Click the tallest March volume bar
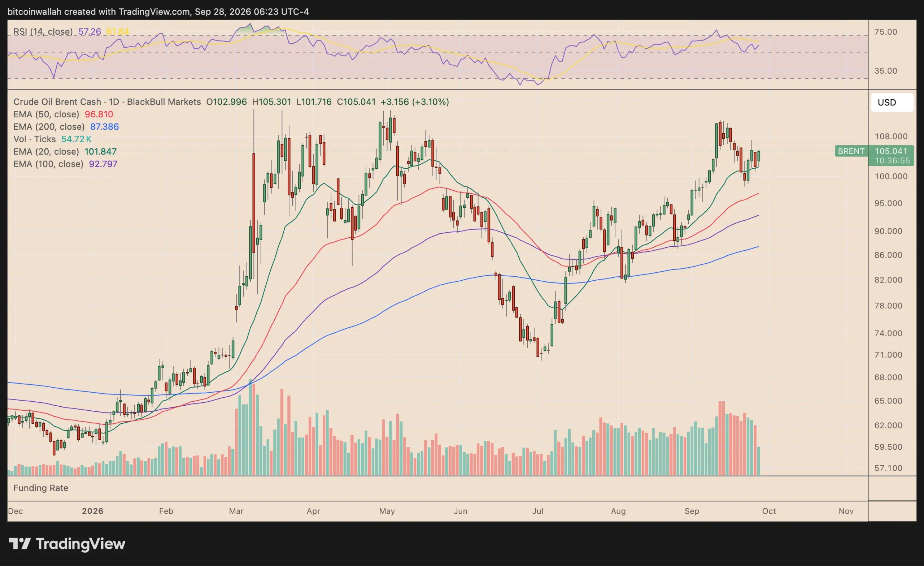Screen dimensions: 924x566 [250, 428]
